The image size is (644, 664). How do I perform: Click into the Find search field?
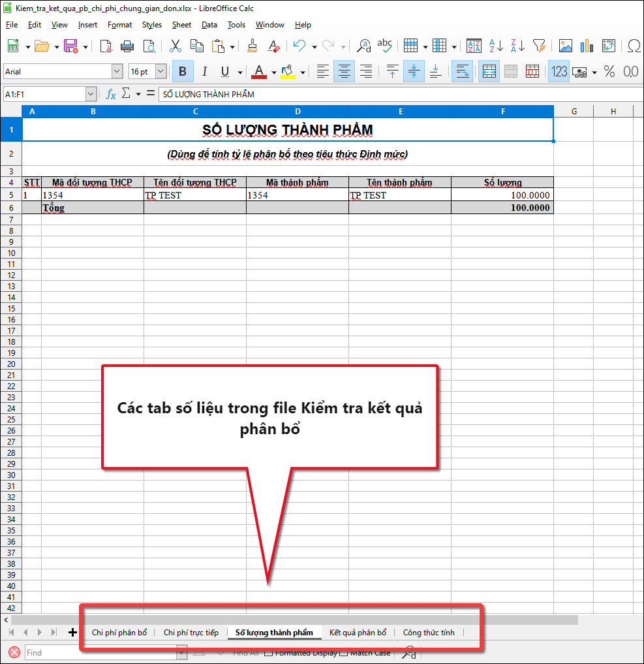pos(100,652)
